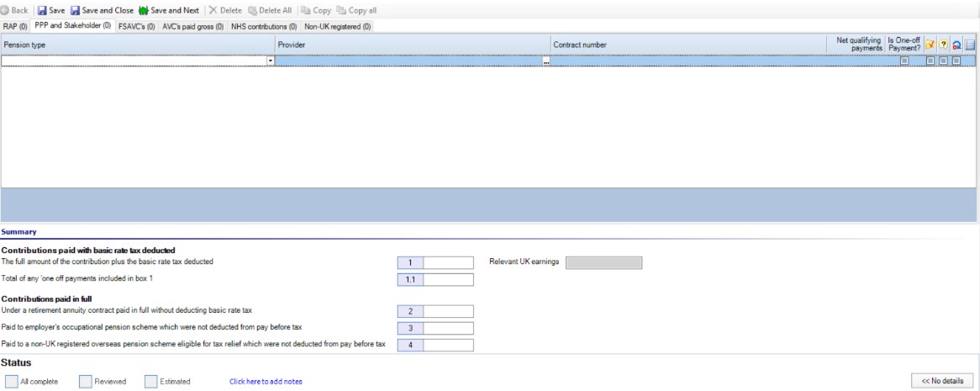Screen dimensions: 980x391
Task: Click the Provider ellipsis browse button
Action: (x=545, y=61)
